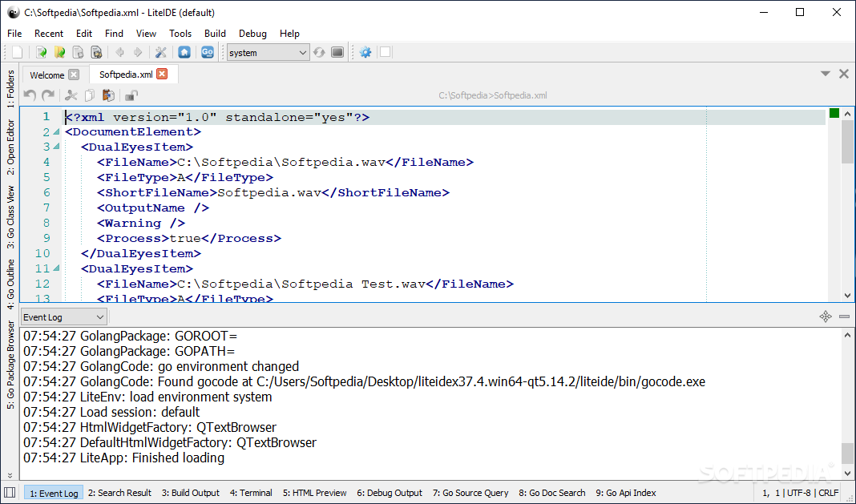
Task: Save the current file using the toolbar
Action: (78, 52)
